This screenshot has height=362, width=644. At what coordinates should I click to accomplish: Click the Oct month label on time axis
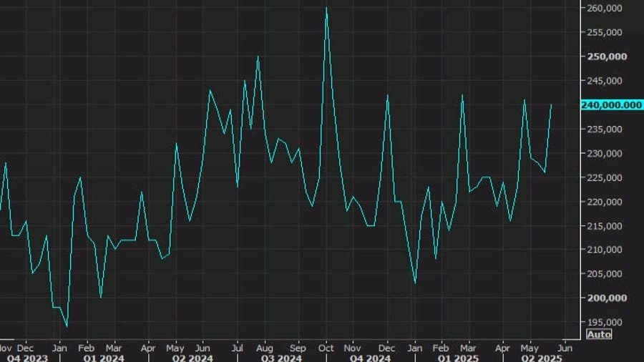[326, 347]
